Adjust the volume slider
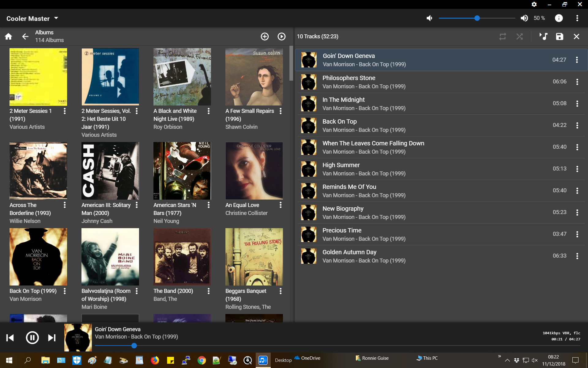The image size is (588, 368). pyautogui.click(x=477, y=18)
